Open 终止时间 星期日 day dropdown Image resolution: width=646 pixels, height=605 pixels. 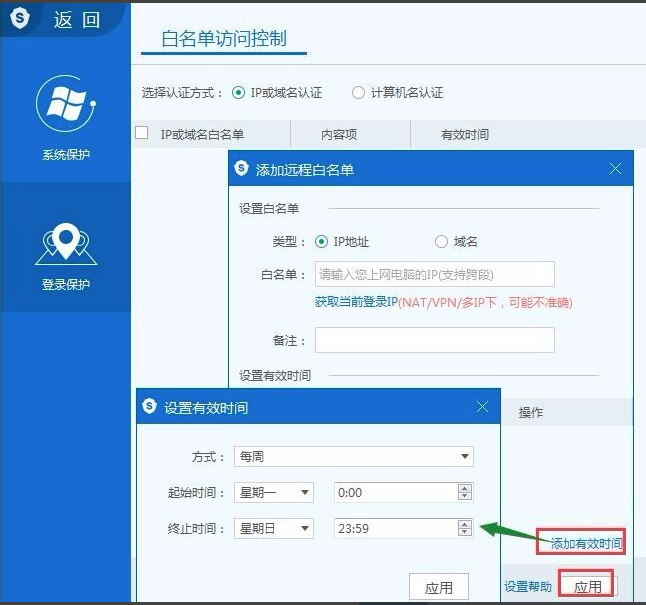click(x=305, y=528)
